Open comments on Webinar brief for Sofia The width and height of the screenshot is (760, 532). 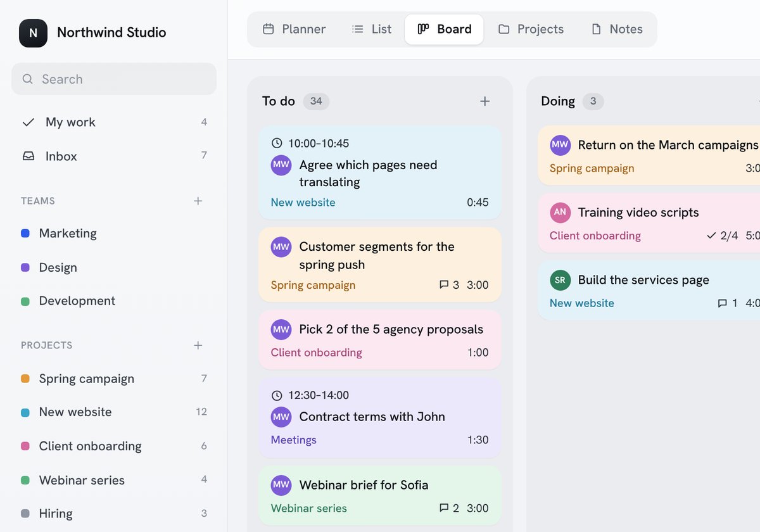tap(449, 508)
